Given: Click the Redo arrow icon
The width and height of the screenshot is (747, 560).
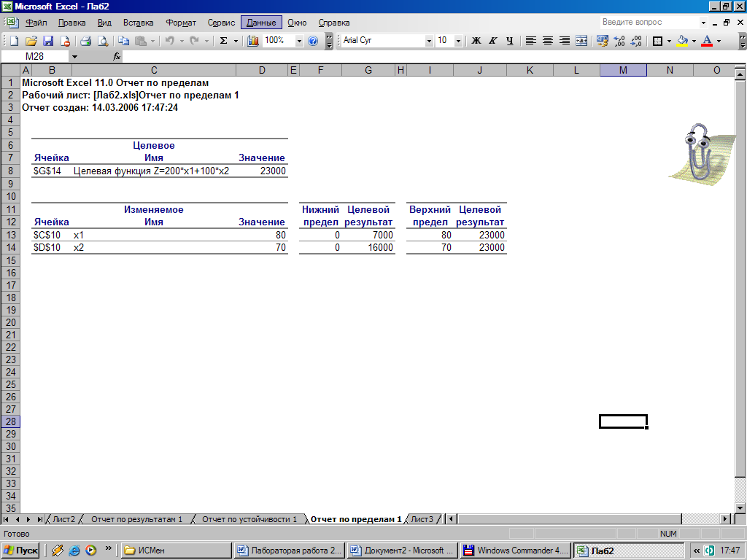Looking at the screenshot, I should point(194,41).
